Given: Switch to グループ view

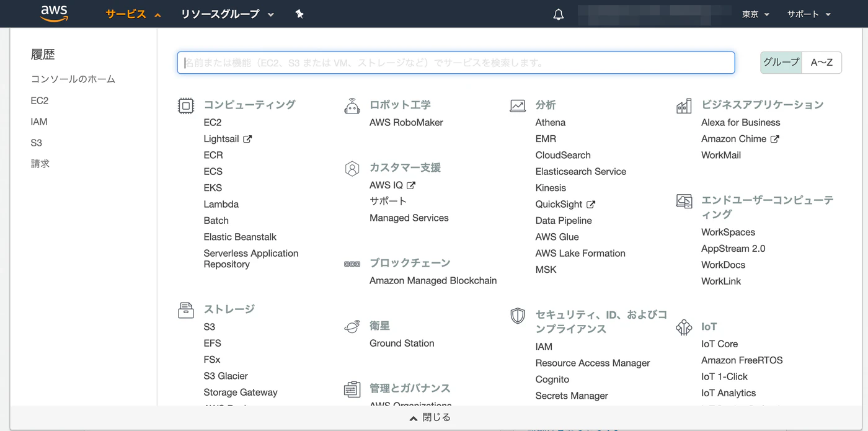Looking at the screenshot, I should (x=781, y=63).
